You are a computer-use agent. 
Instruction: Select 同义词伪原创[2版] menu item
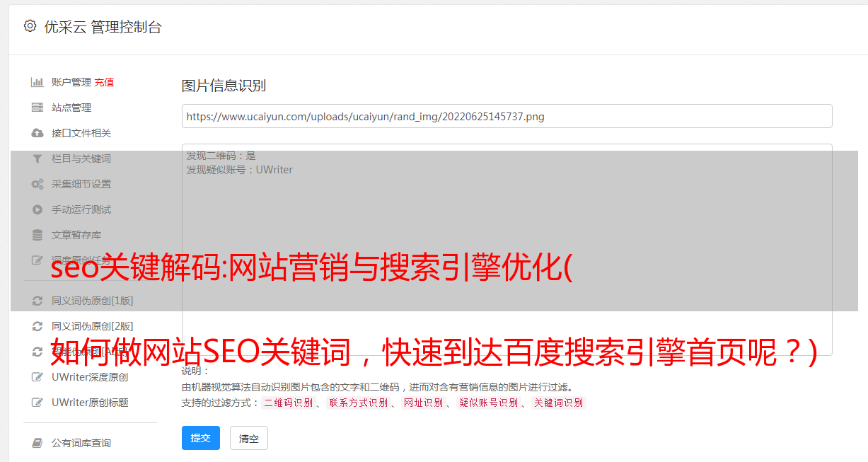tap(93, 326)
